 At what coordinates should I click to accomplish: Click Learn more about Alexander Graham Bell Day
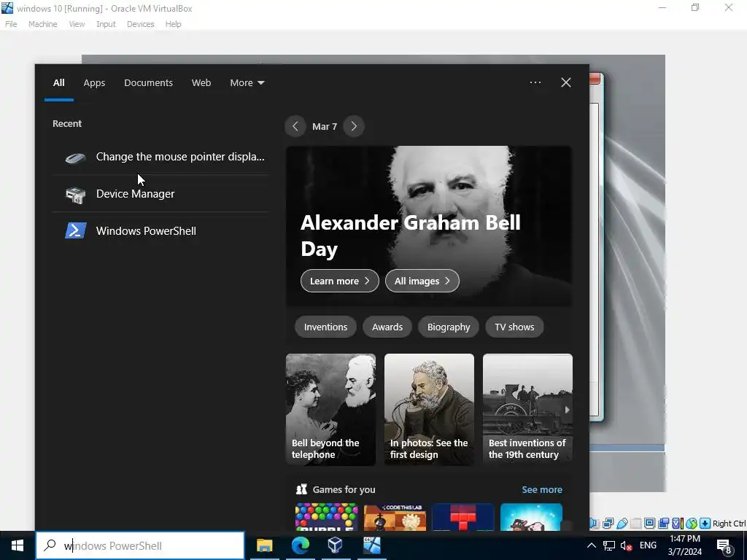tap(340, 281)
